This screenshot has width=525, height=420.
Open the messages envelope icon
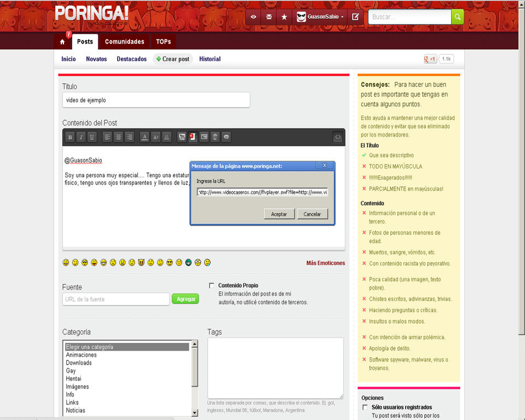pyautogui.click(x=269, y=17)
